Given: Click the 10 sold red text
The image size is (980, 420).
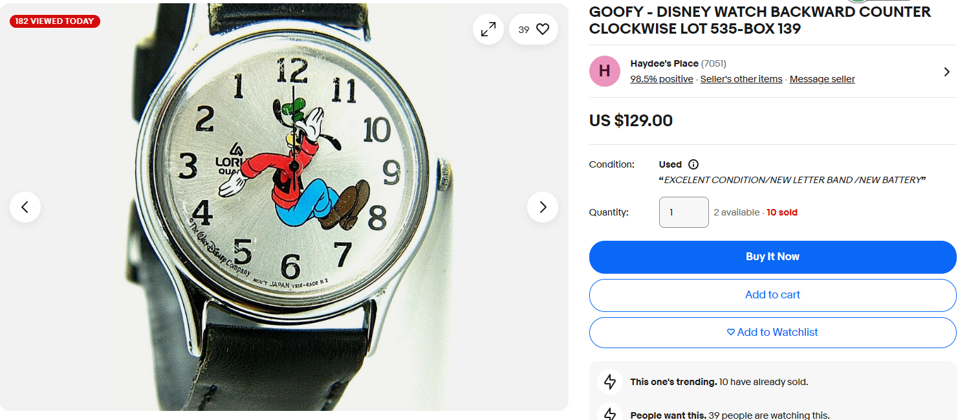Looking at the screenshot, I should point(782,212).
